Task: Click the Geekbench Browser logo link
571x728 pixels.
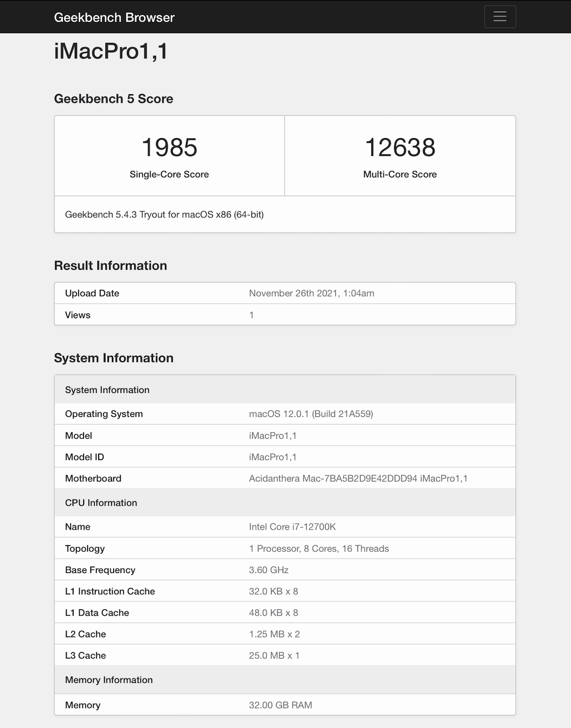Action: tap(114, 17)
